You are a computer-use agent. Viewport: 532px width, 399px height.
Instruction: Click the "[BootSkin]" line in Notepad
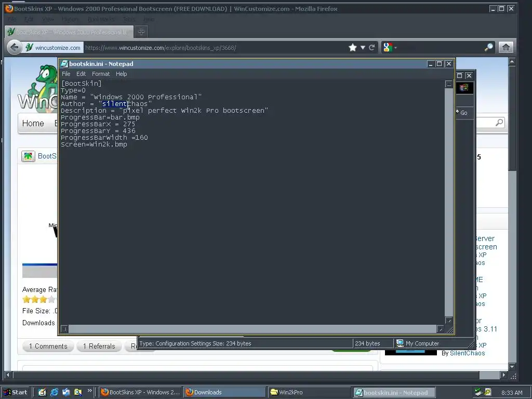coord(81,84)
